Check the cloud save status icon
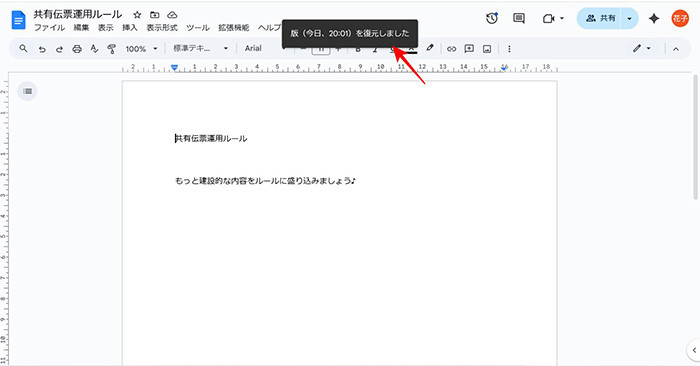 coord(172,15)
